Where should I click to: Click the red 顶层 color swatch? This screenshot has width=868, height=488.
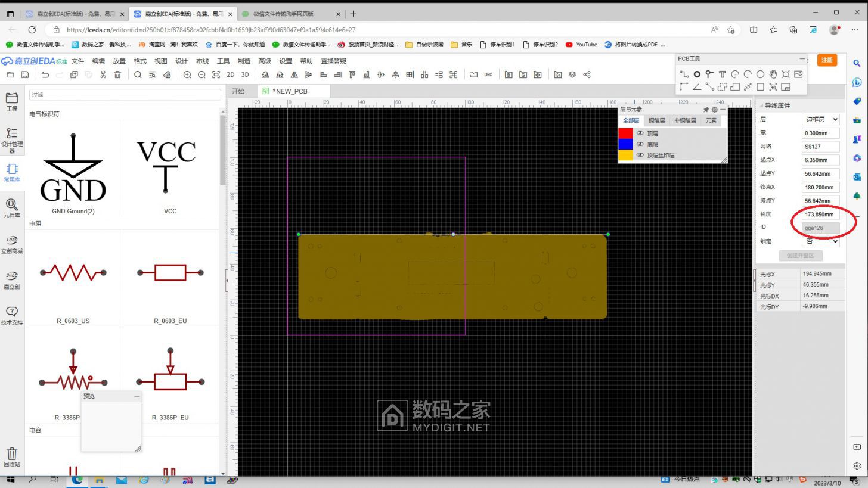coord(625,133)
